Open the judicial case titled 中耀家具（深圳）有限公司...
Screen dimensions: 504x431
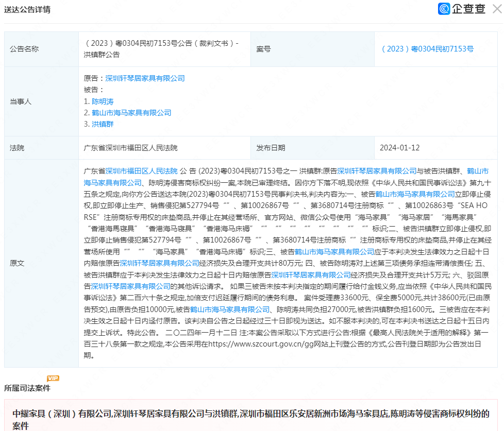click(251, 420)
